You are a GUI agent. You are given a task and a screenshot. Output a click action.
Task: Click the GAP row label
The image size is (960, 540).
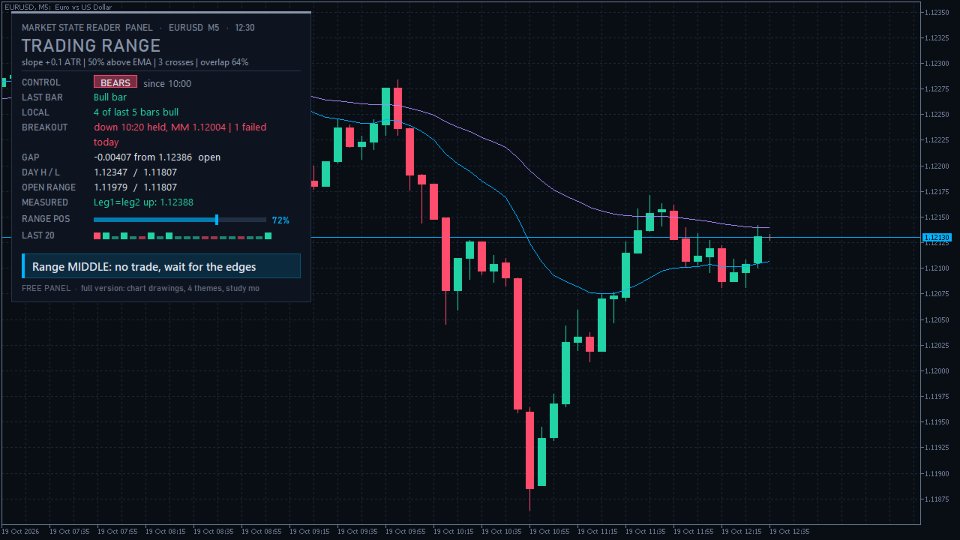click(31, 157)
